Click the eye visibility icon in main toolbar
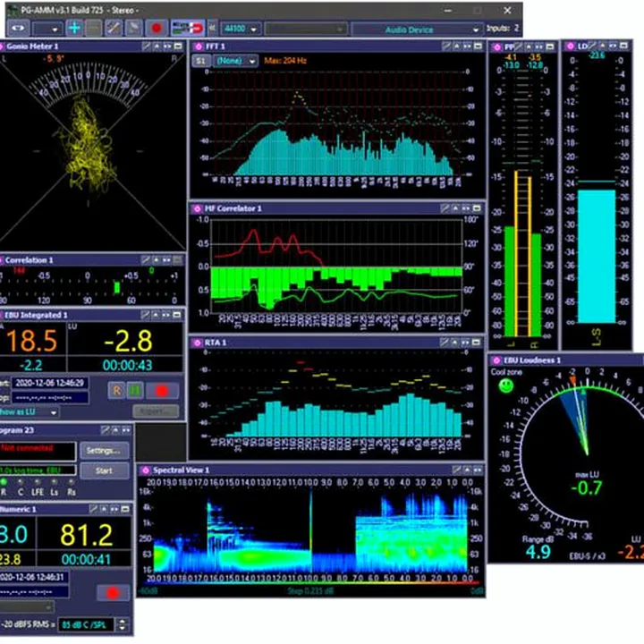This screenshot has width=644, height=644. pos(18,29)
